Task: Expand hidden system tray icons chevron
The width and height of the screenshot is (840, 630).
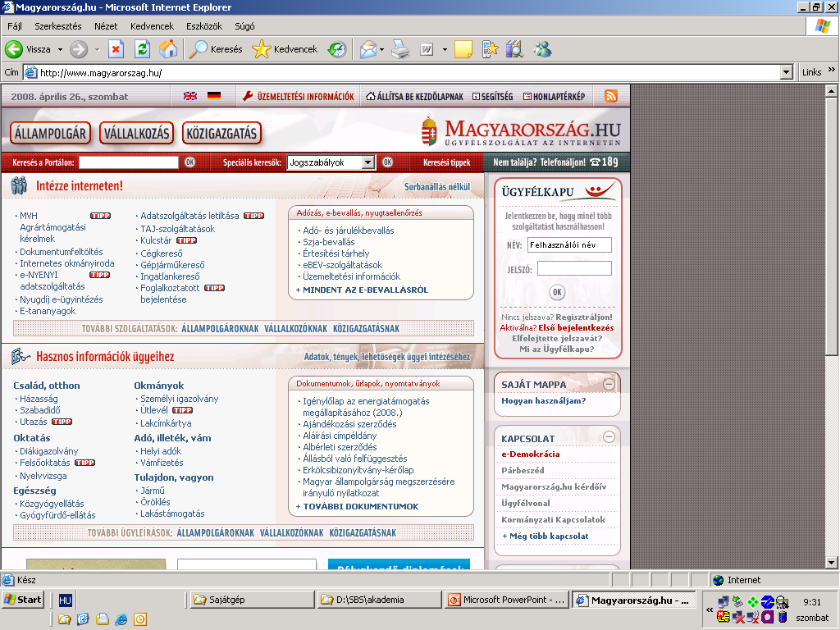Action: point(710,609)
